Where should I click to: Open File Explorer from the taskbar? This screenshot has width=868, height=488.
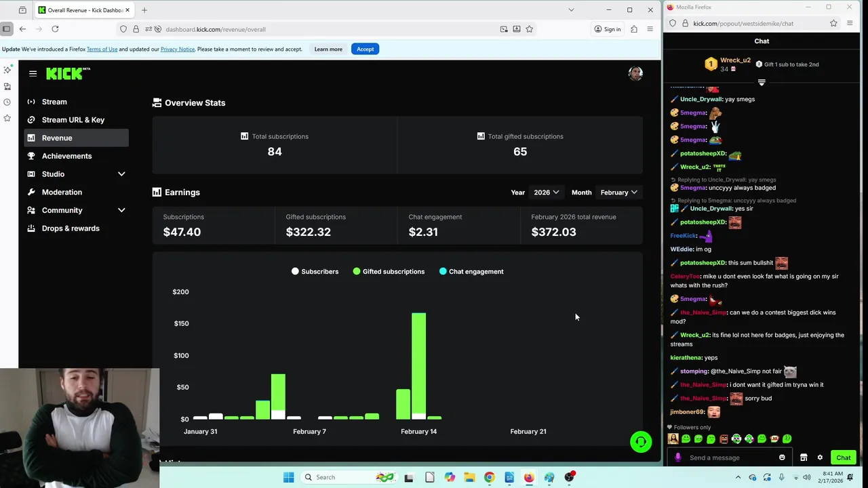tap(469, 477)
